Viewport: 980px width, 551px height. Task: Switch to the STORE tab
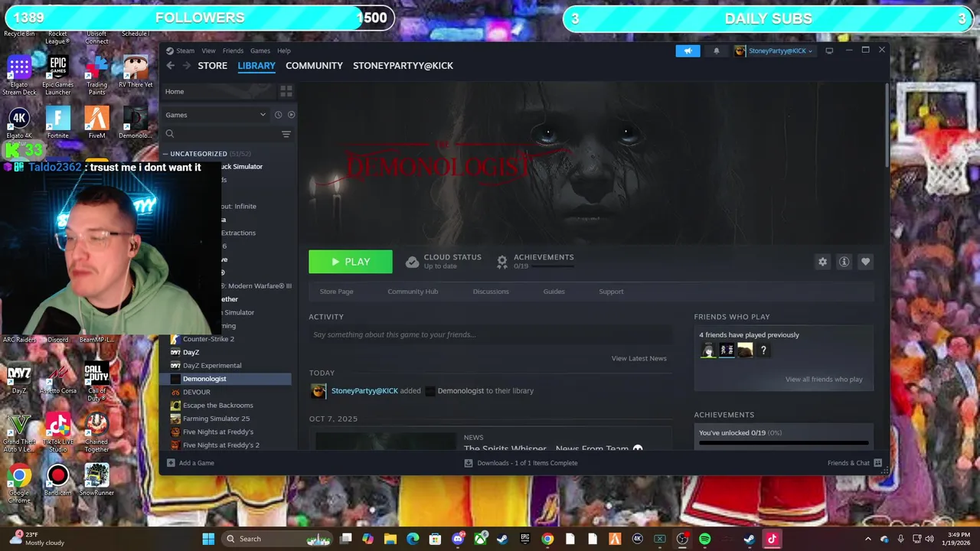[x=213, y=66]
